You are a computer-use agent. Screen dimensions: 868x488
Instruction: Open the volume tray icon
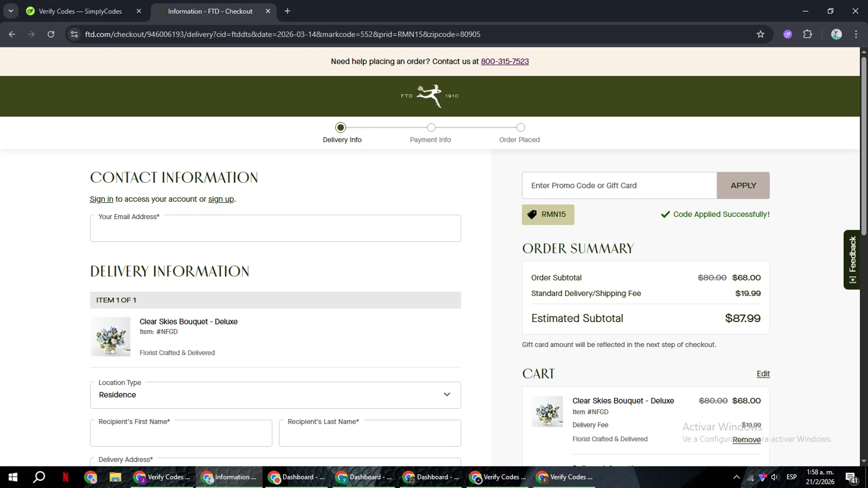(775, 477)
